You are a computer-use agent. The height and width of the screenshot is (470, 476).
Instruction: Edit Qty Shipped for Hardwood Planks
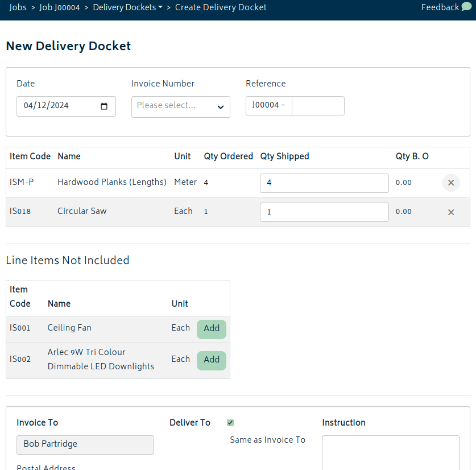pos(324,183)
